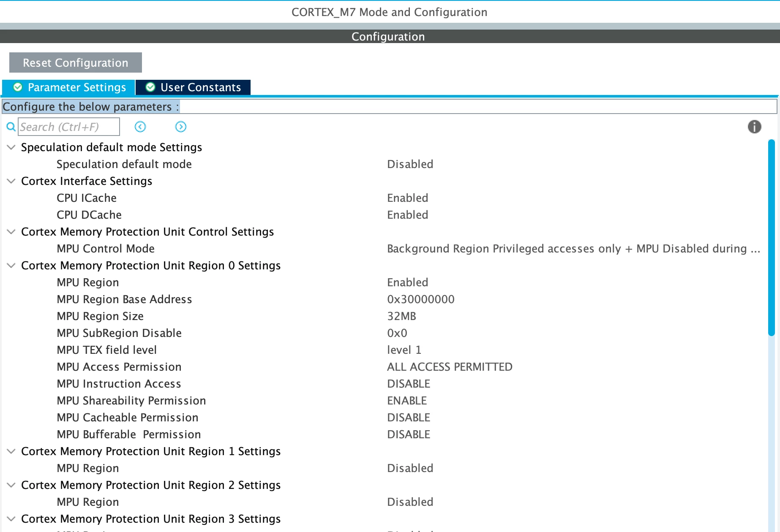
Task: Select MPU Cacheable Permission label
Action: pos(128,418)
